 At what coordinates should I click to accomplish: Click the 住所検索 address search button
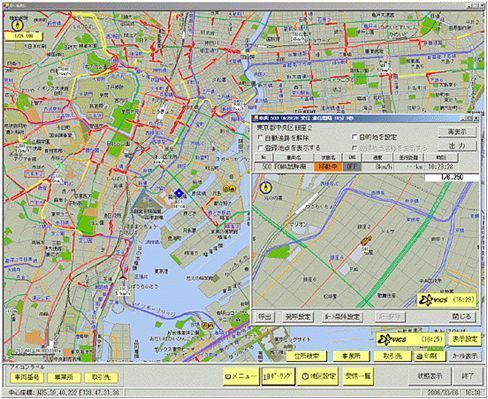[x=306, y=356]
